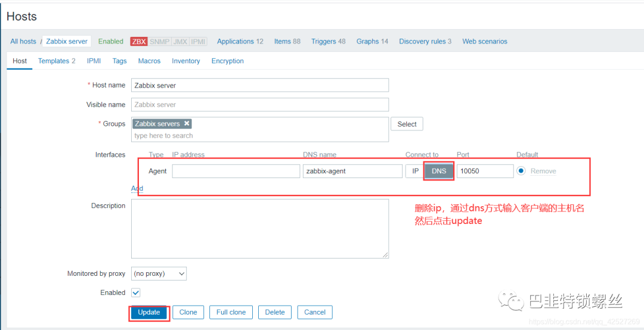Click the Select groups button
The image size is (644, 330).
click(407, 124)
